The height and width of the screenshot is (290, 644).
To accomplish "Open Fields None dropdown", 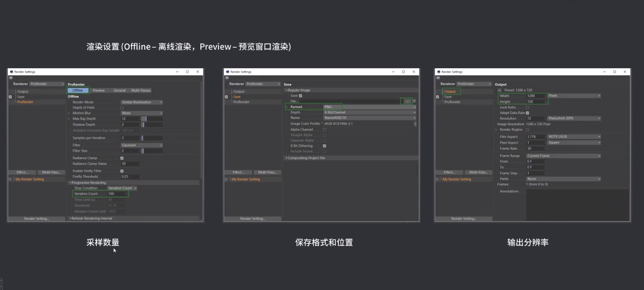I will click(x=563, y=179).
